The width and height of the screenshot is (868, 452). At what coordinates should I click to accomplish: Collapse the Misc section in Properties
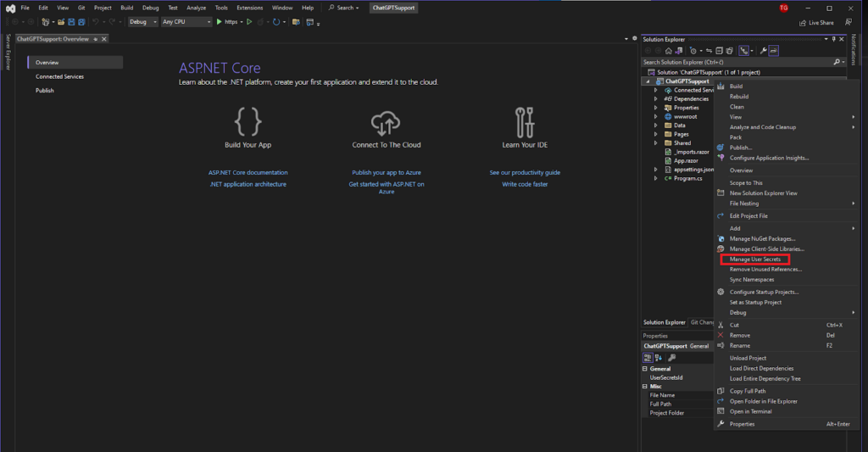click(644, 387)
